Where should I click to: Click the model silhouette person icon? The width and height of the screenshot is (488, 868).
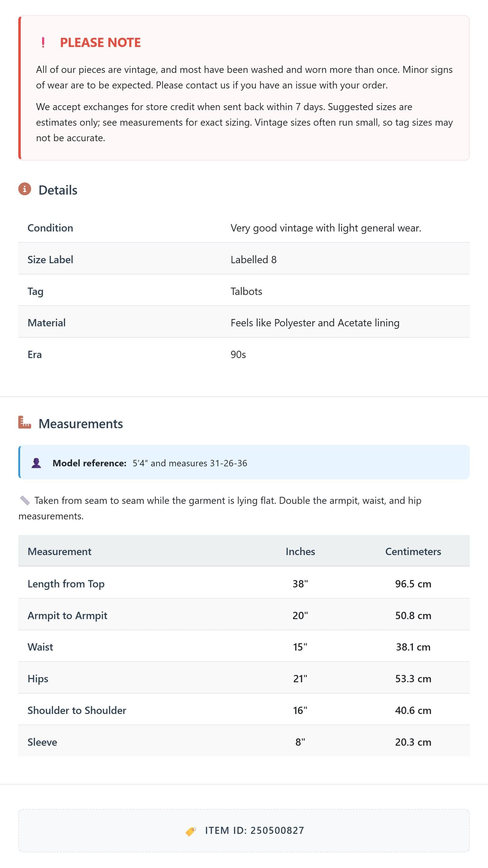tap(36, 463)
